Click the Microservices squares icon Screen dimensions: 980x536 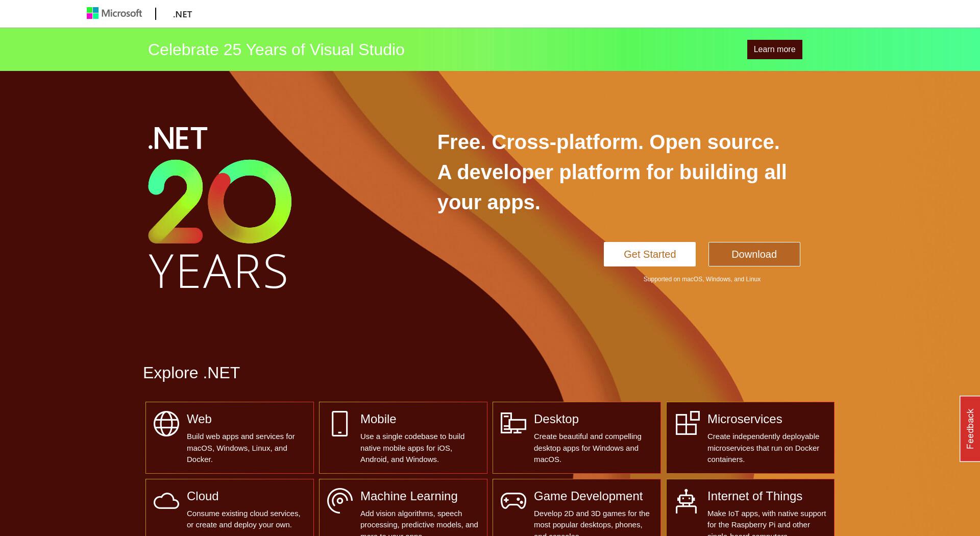point(687,423)
